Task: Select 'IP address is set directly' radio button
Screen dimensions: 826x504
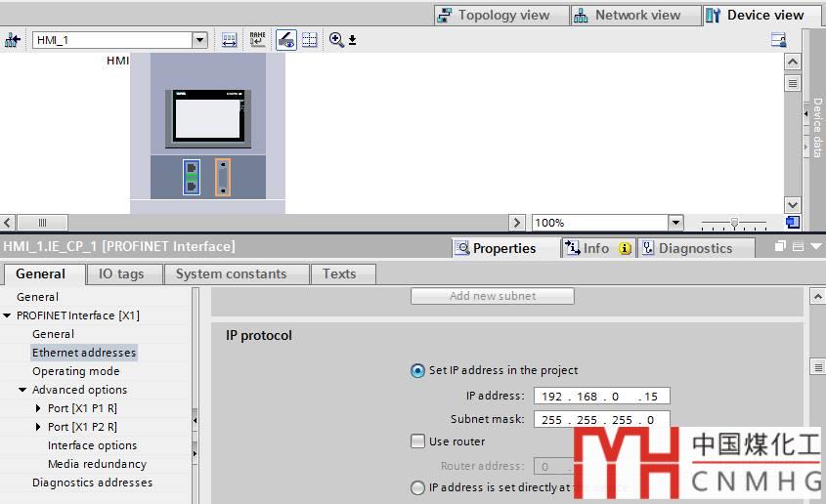Action: click(418, 487)
